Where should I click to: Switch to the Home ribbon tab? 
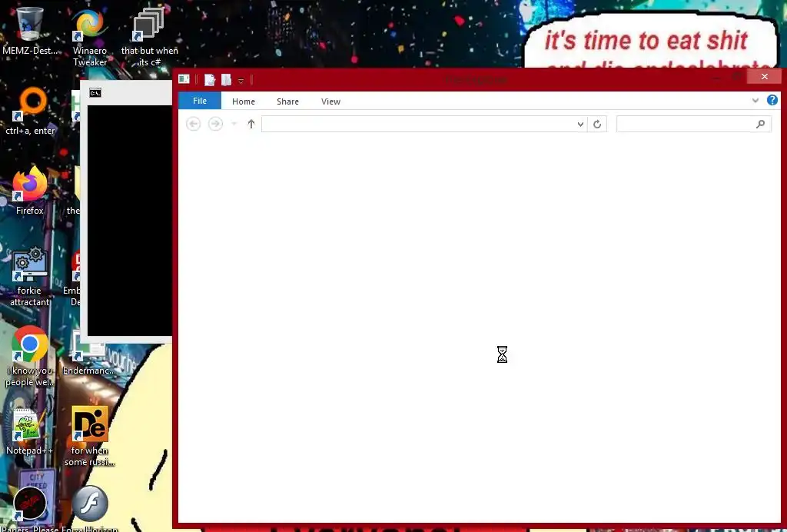pyautogui.click(x=244, y=101)
